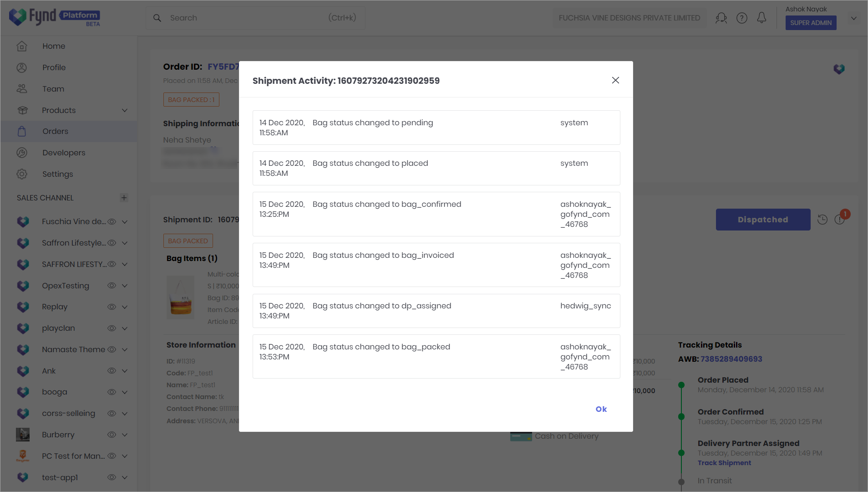Click the Ank channel logo icon
Screen dimensions: 868x492
(23, 371)
